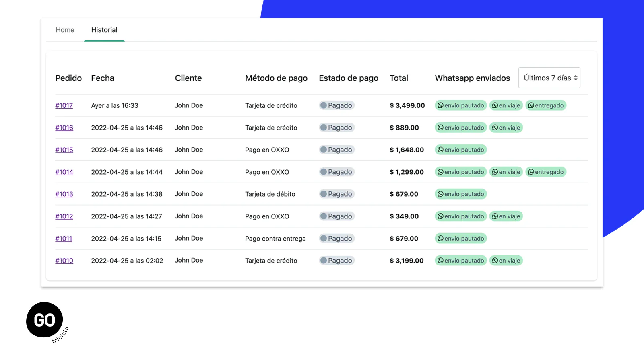Click WhatsApp 'envío pautado' badge for order #1014
Viewport: 644px width, 362px height.
tap(461, 172)
